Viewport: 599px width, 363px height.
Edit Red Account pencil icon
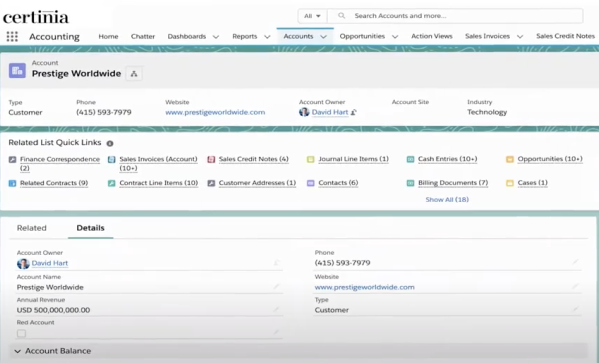point(276,333)
